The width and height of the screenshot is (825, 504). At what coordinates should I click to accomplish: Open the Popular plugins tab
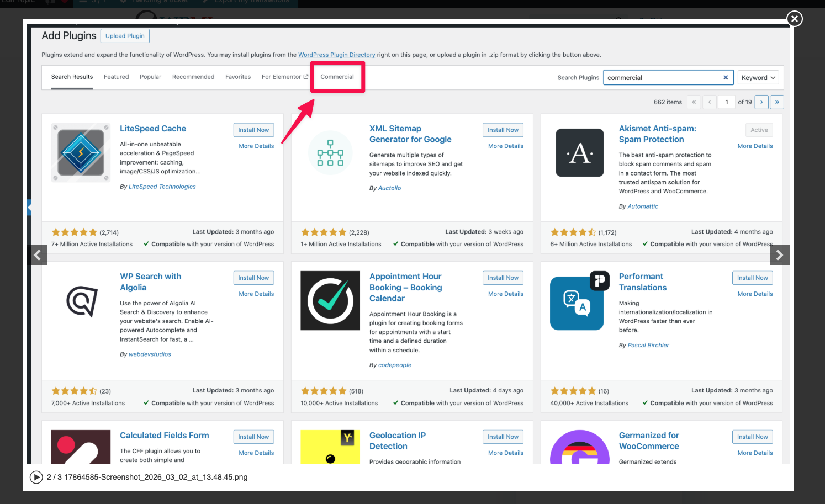(150, 77)
